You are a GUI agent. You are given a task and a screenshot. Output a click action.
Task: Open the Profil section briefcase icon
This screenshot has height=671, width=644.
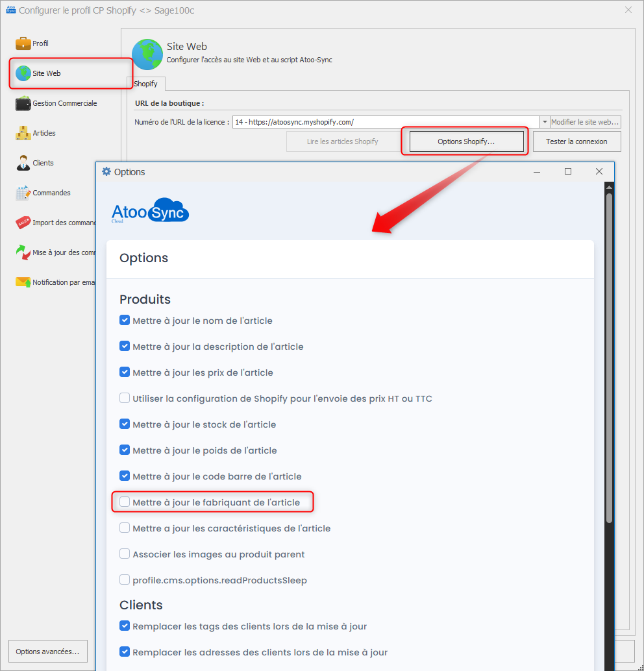[x=23, y=43]
